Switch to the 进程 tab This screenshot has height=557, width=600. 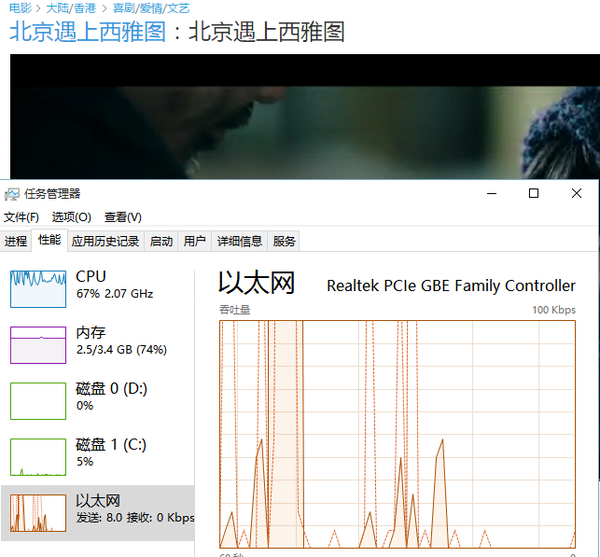[x=16, y=241]
